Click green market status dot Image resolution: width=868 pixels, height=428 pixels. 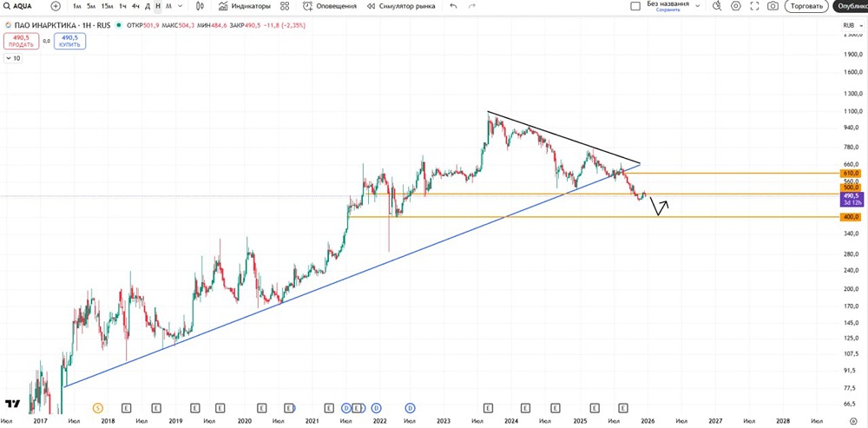click(119, 25)
